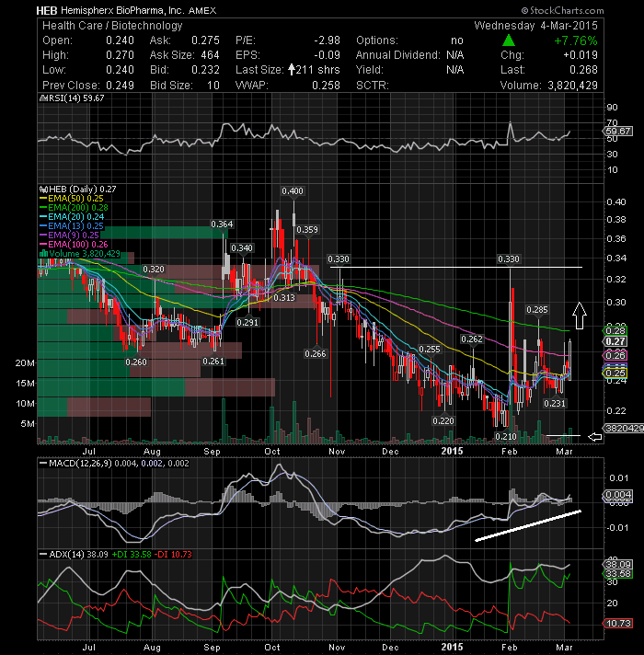Click the StockCharts.com watermark link
The image size is (644, 655).
click(x=562, y=10)
